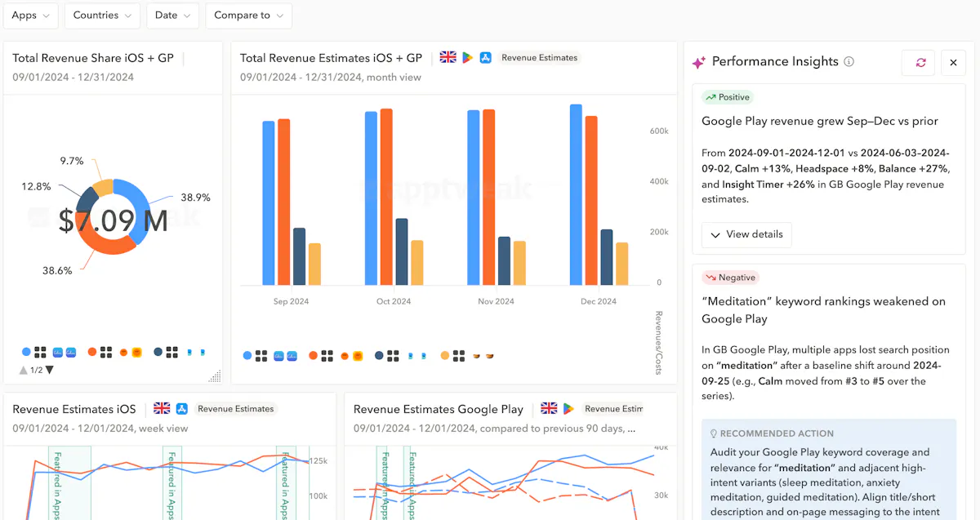Click info icon beside Performance Insights title
Viewport: 980px width, 520px height.
pyautogui.click(x=849, y=62)
